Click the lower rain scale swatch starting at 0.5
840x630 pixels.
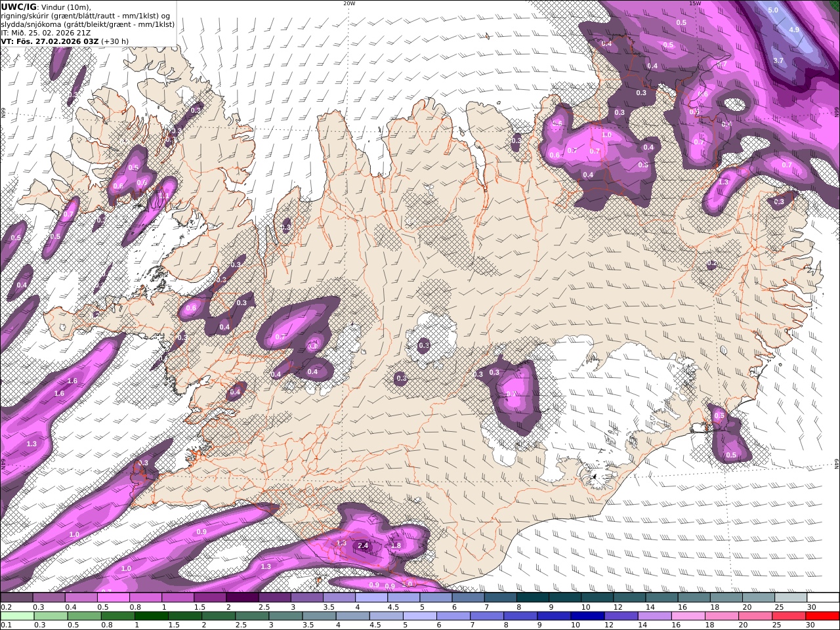click(84, 616)
